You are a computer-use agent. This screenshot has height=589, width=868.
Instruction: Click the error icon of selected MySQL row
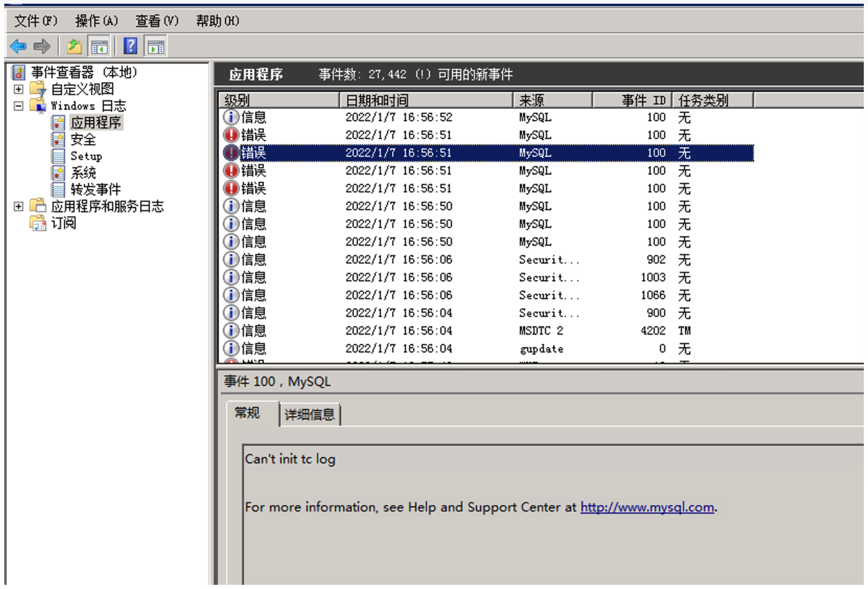coord(231,152)
